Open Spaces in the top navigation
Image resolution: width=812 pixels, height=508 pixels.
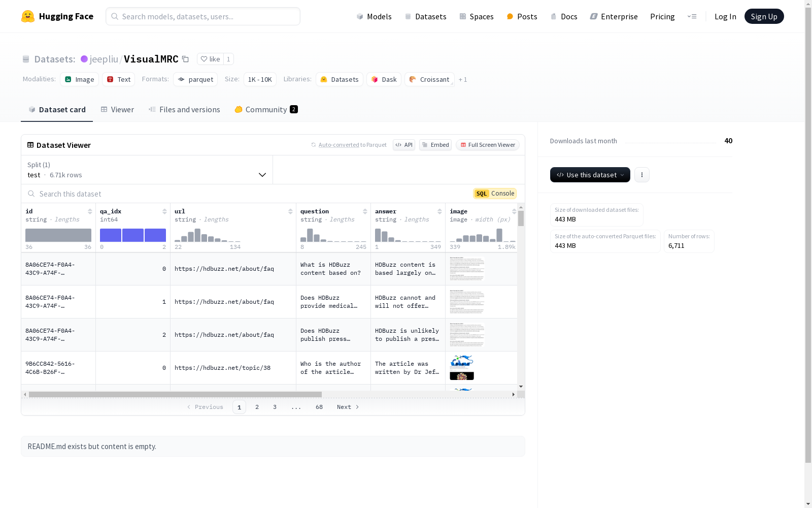click(477, 16)
